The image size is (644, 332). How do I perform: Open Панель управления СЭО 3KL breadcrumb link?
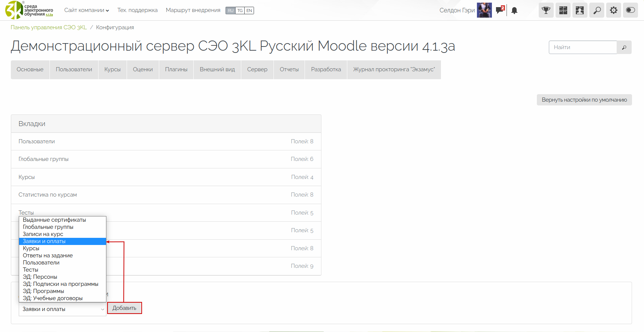point(49,27)
